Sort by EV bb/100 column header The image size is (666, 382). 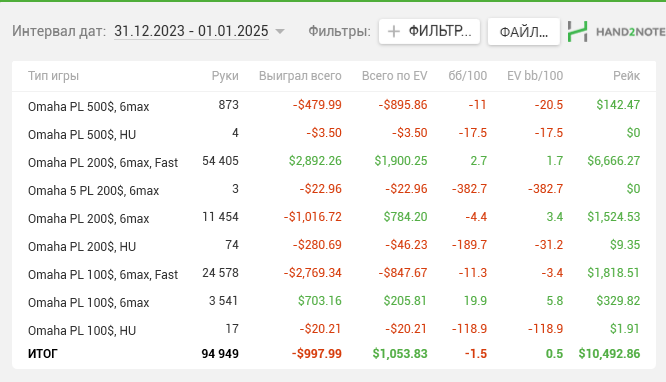[535, 76]
